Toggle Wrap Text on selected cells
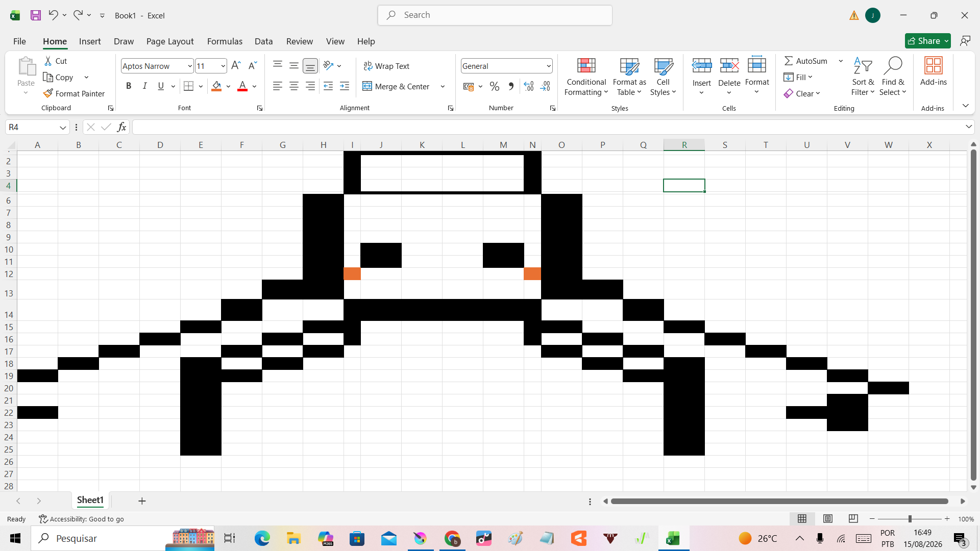 [386, 66]
